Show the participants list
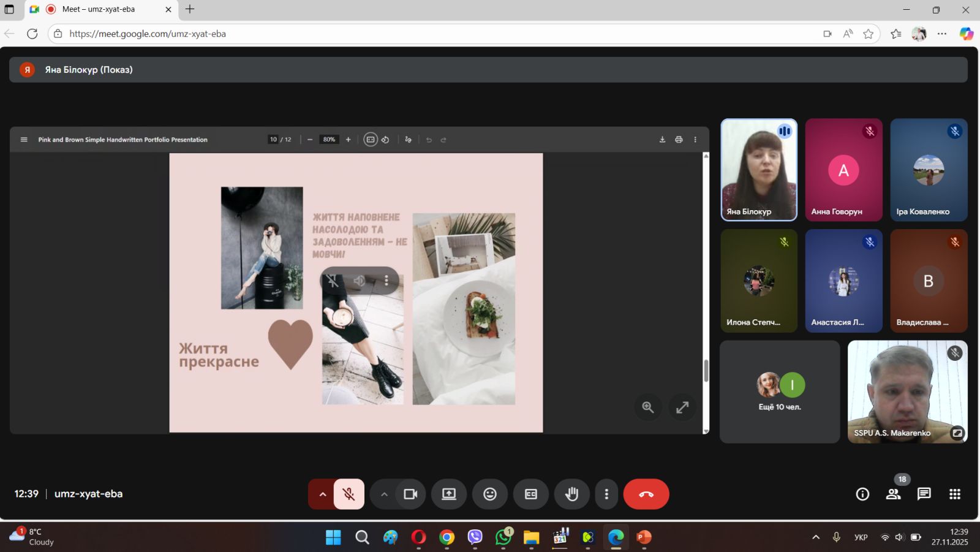Image resolution: width=980 pixels, height=552 pixels. click(x=893, y=494)
